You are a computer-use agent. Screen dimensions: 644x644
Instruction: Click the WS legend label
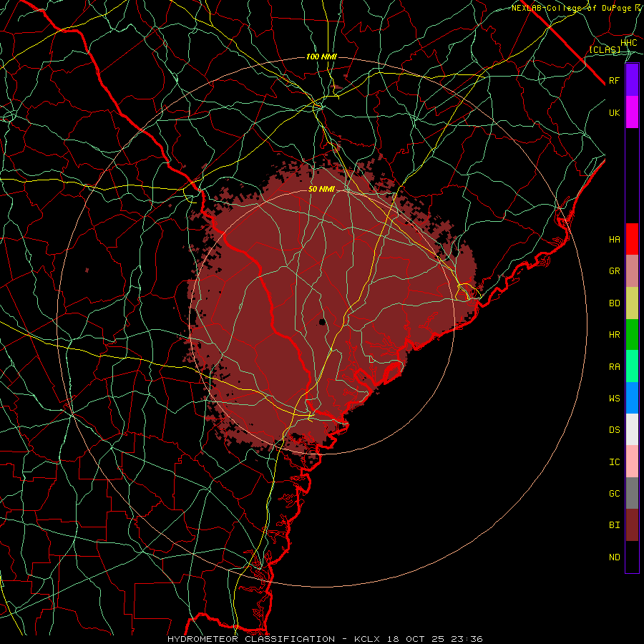tap(615, 398)
